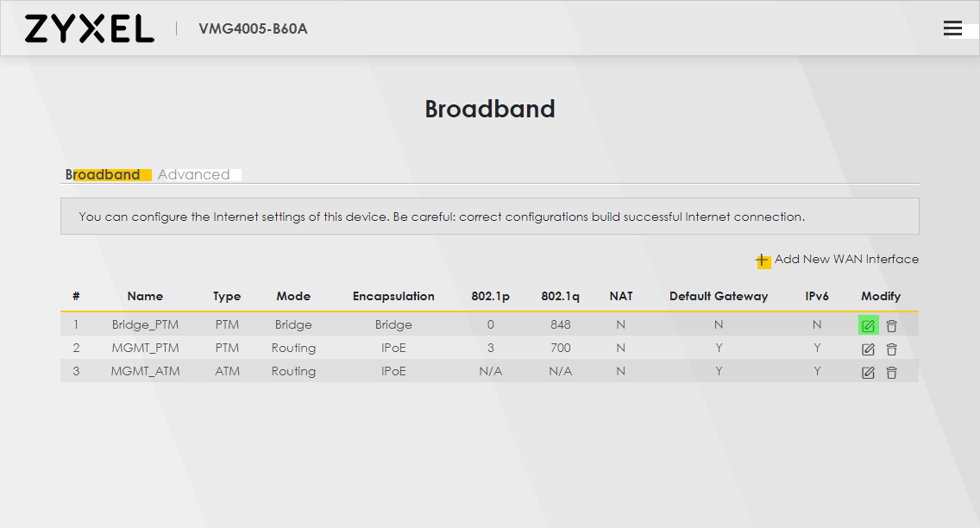Select the MGMT_ATM row name
980x528 pixels.
click(145, 370)
